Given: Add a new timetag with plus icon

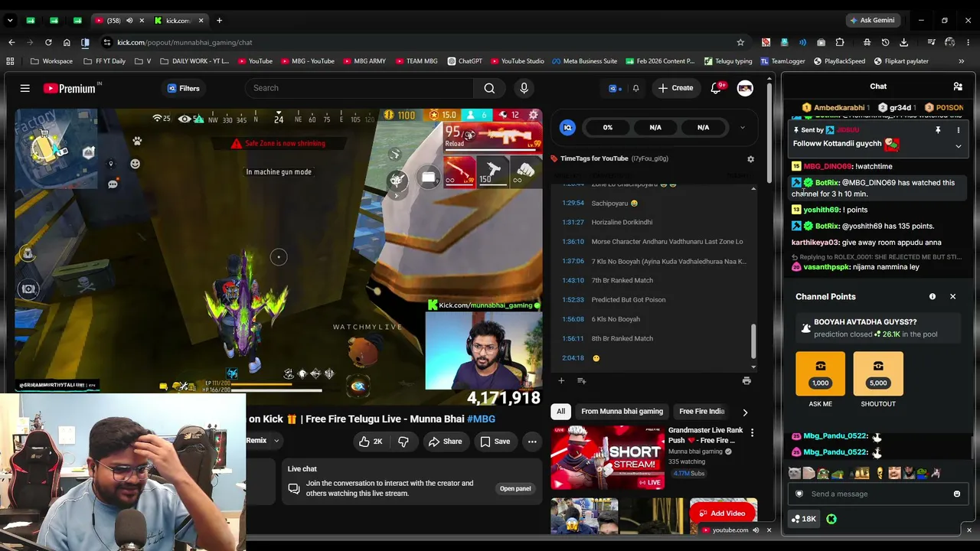Looking at the screenshot, I should [x=561, y=380].
